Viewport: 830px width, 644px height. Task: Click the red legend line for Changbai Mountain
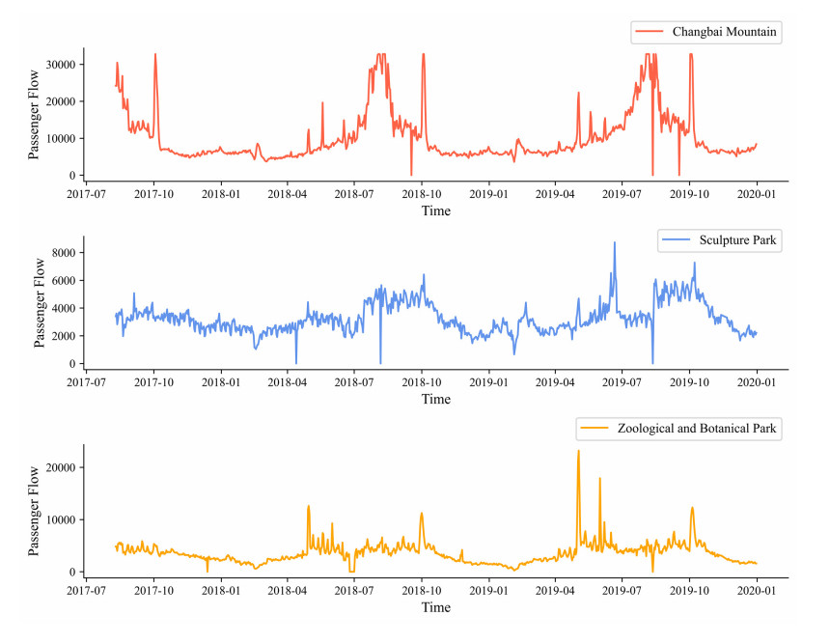[x=651, y=33]
